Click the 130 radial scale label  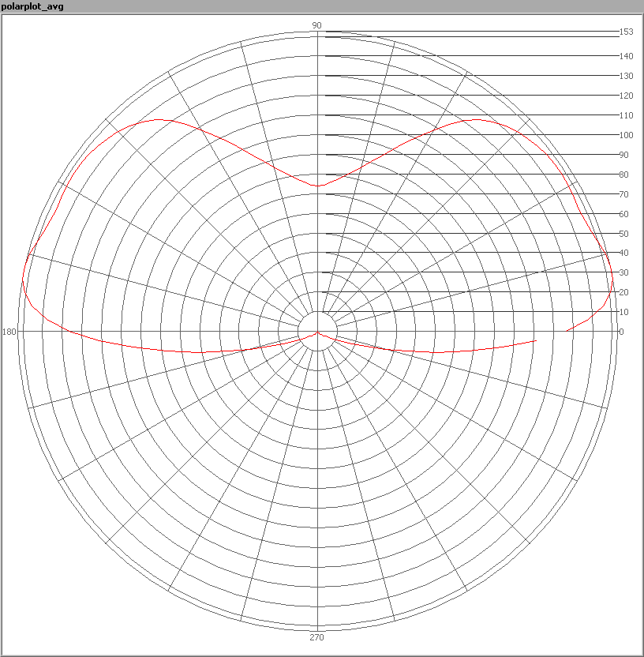click(627, 76)
